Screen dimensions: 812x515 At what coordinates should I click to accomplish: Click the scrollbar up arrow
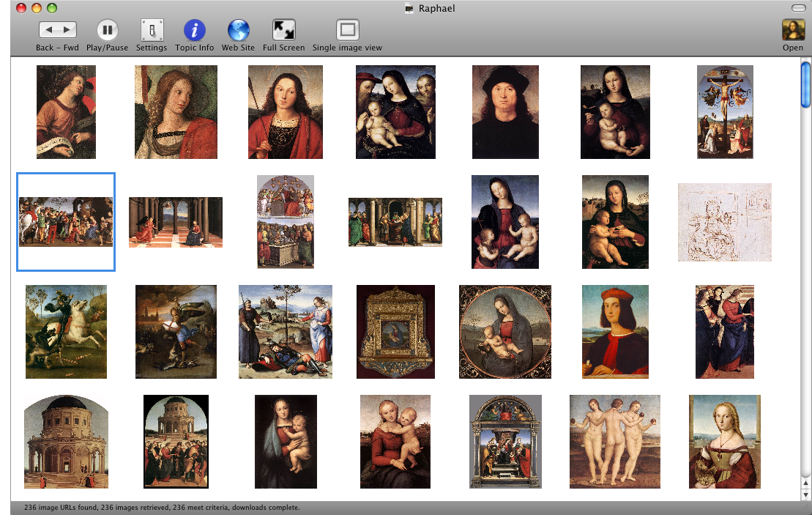[x=805, y=483]
